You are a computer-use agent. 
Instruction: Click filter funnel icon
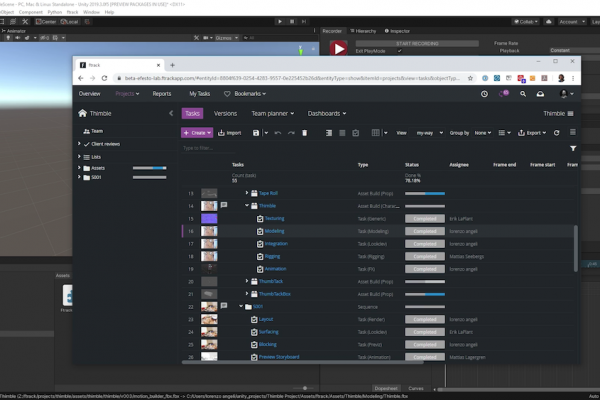[x=573, y=148]
